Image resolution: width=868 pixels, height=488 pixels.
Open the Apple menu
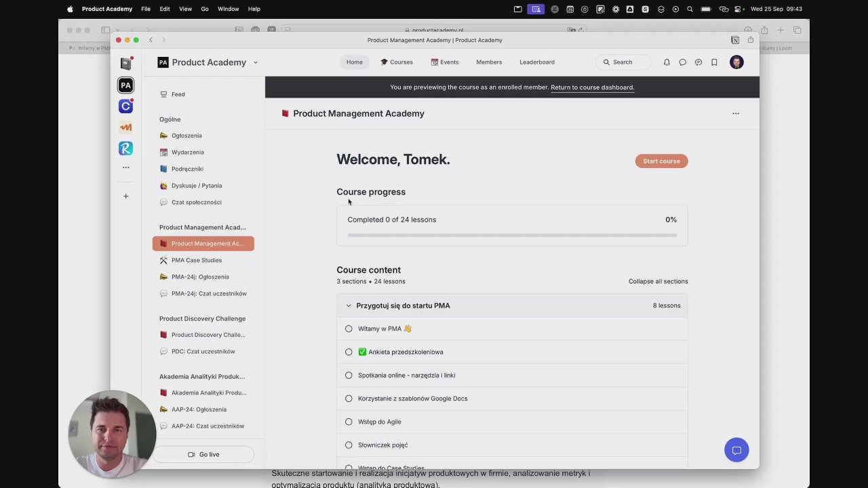[70, 9]
